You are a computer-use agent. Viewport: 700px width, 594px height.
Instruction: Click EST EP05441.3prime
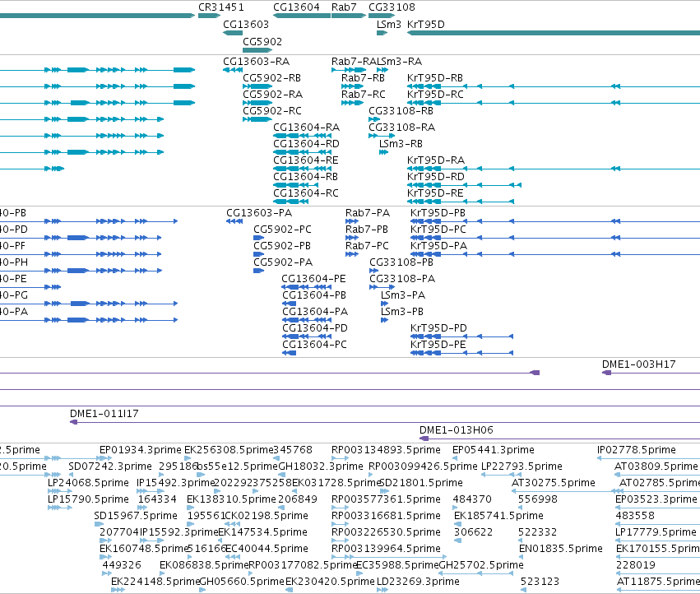[494, 450]
